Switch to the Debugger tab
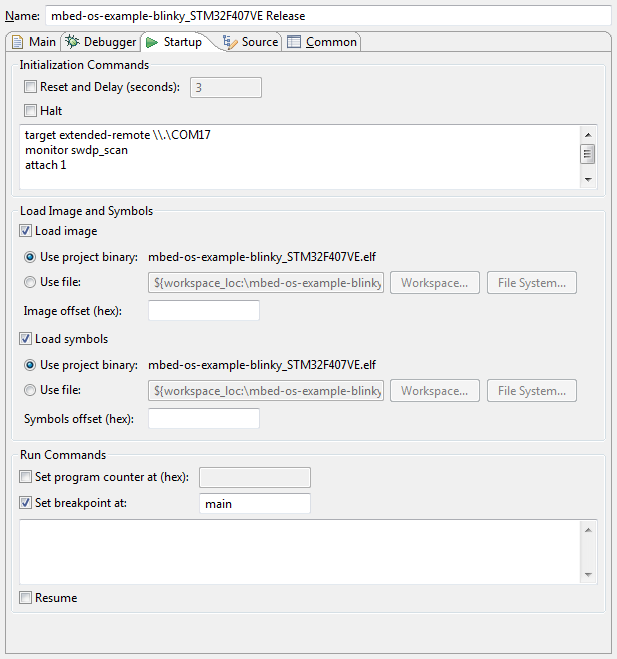 tap(101, 42)
